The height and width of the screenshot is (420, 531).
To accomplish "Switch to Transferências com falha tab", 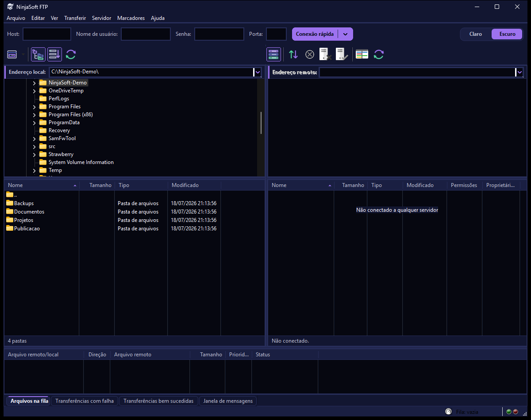I will click(85, 401).
